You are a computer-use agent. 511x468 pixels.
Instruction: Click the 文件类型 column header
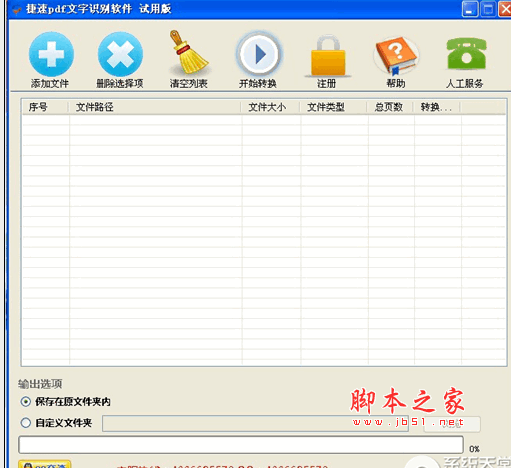coord(333,107)
